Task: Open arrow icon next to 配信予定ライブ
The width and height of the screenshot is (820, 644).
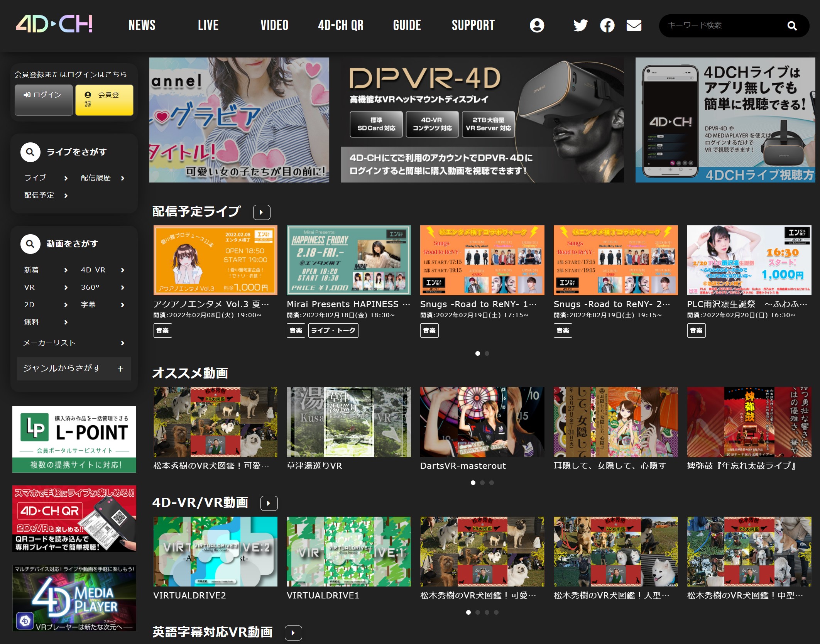Action: click(262, 212)
